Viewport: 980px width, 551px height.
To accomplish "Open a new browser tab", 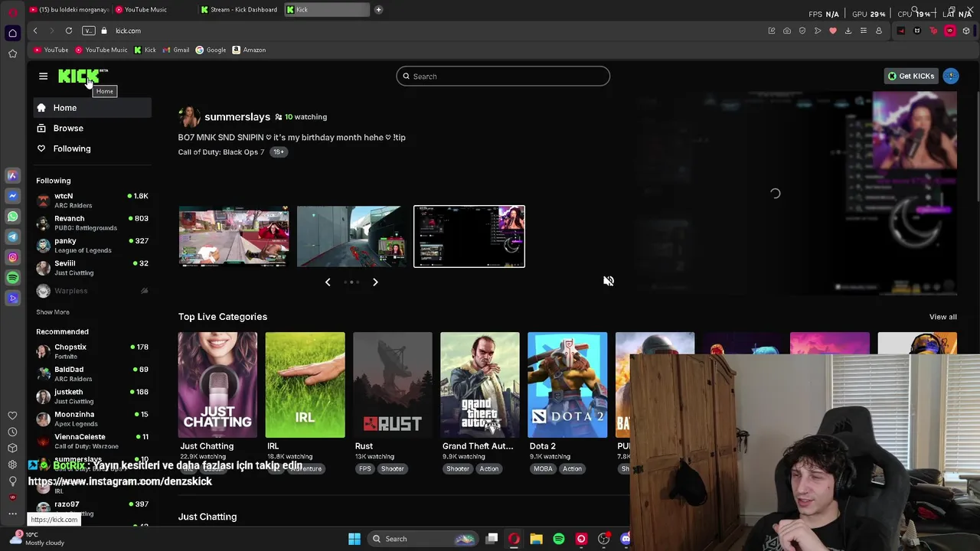I will point(379,9).
